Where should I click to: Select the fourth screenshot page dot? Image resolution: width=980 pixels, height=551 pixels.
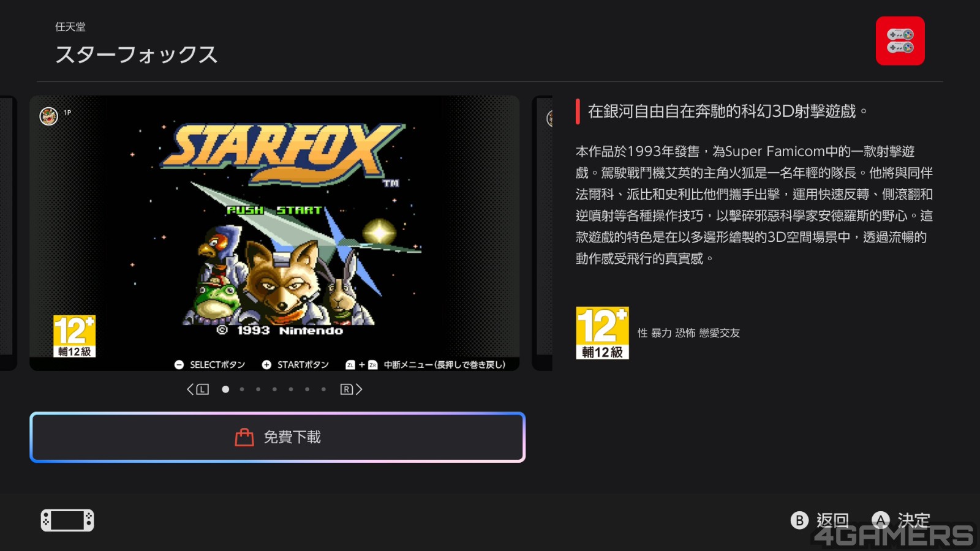pyautogui.click(x=274, y=389)
